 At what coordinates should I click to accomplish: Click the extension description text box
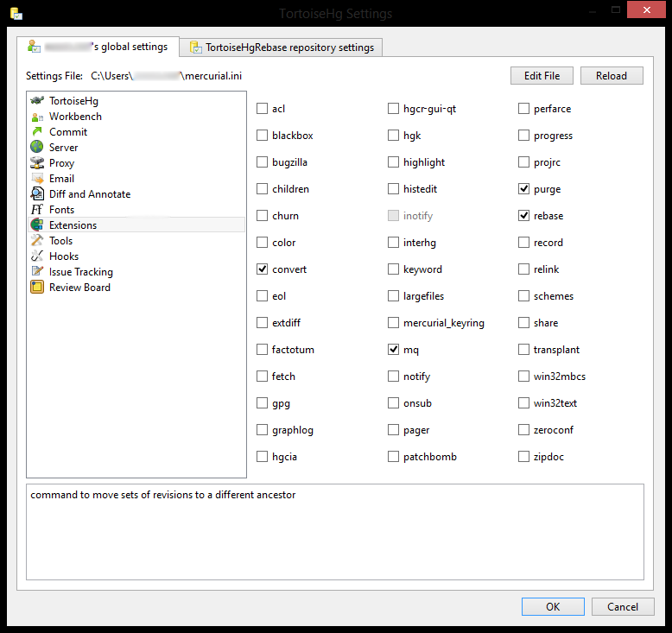click(335, 532)
